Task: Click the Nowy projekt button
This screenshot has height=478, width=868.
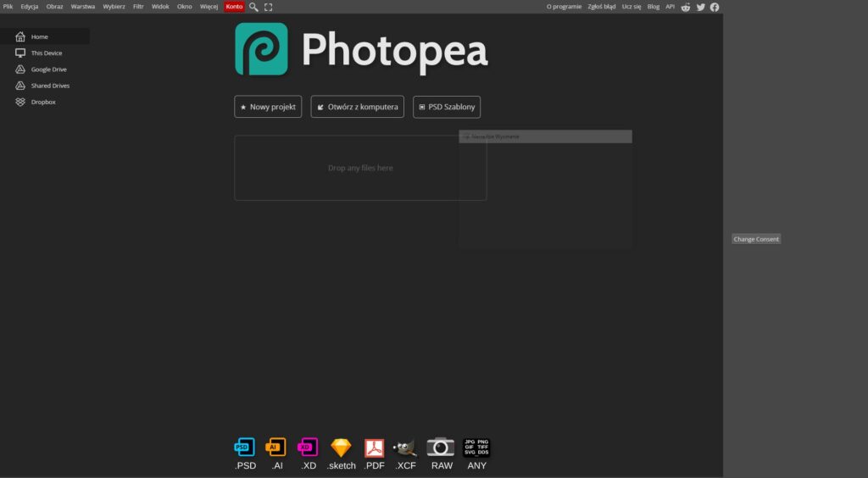Action: pos(268,107)
